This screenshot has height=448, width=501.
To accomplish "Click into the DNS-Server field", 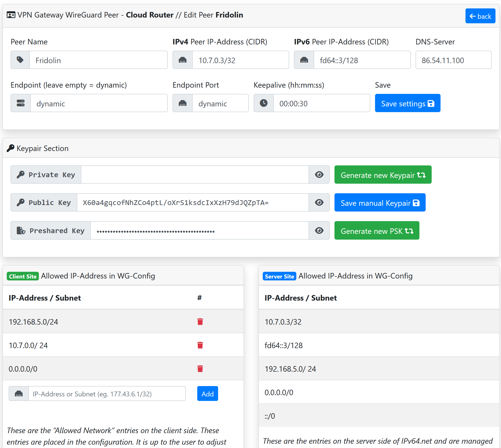I will click(x=453, y=60).
